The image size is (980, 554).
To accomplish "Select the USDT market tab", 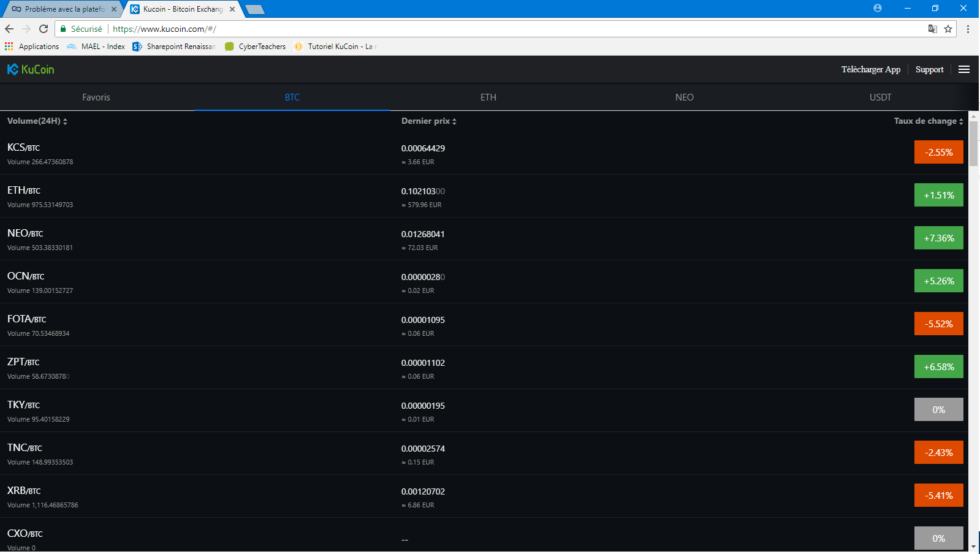I will (x=880, y=97).
